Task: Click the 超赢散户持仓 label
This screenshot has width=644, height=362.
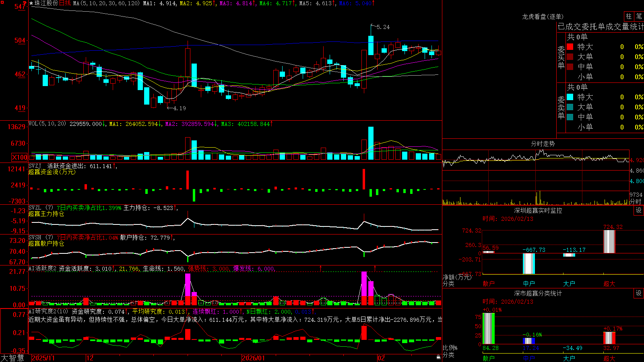Action: [46, 244]
